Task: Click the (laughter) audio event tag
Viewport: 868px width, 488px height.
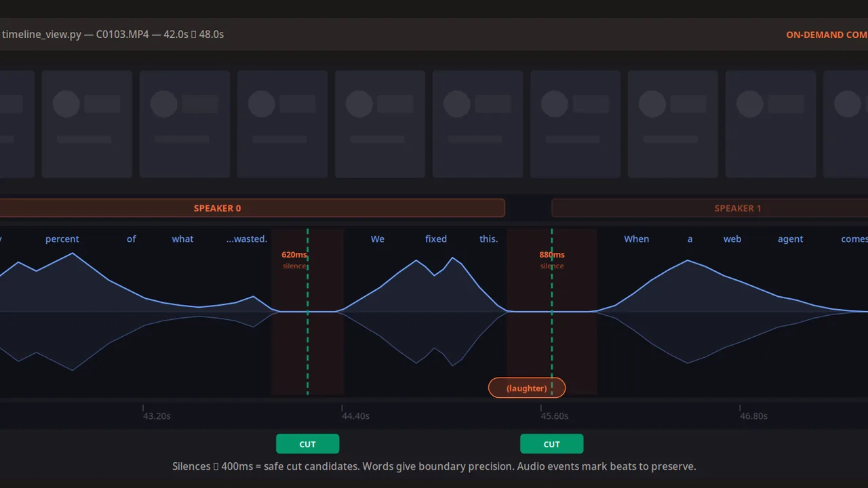Action: (527, 388)
